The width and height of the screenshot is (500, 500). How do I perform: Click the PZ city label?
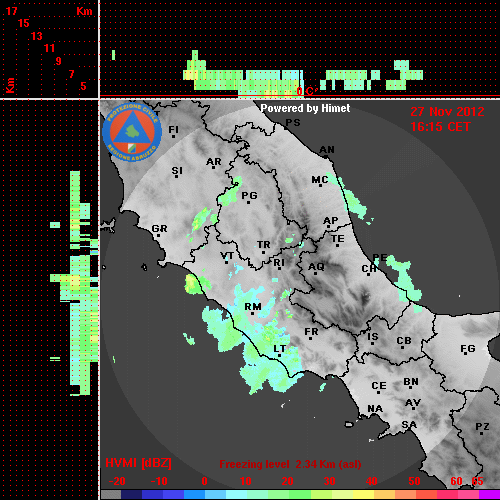pos(482,426)
